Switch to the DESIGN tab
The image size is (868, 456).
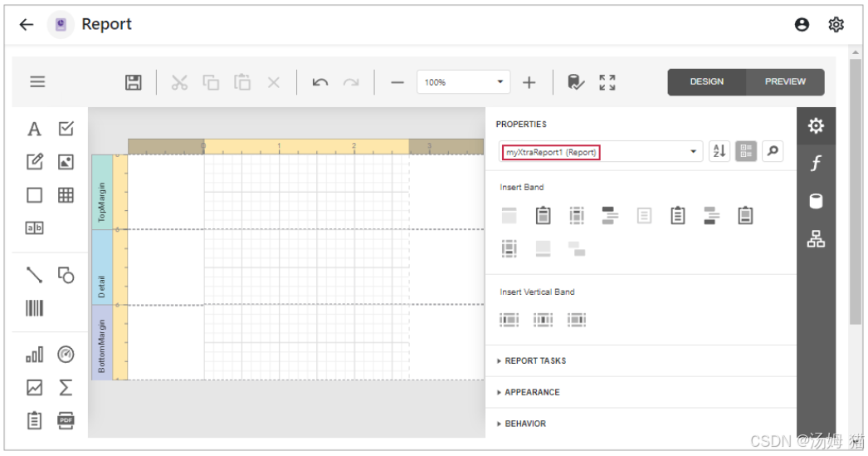[x=707, y=82]
